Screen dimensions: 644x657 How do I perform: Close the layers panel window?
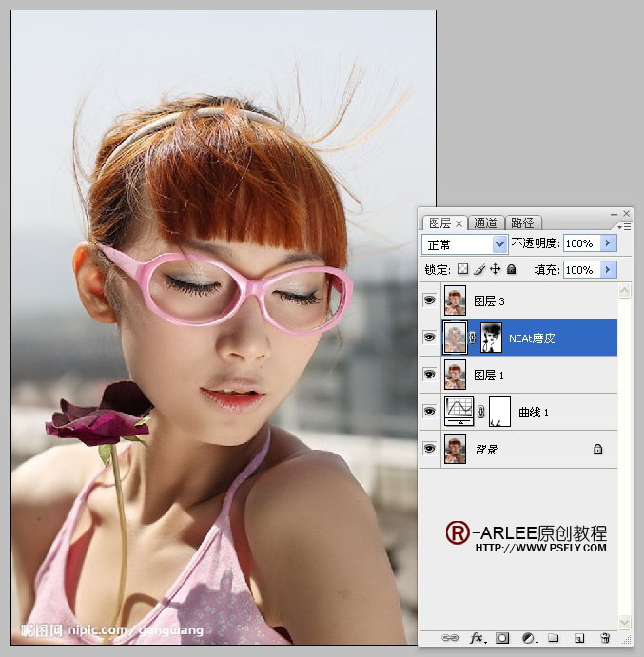(x=626, y=213)
